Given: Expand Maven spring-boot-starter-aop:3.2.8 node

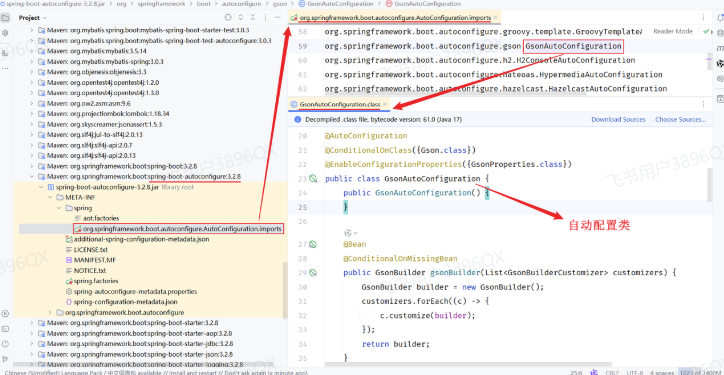Looking at the screenshot, I should pyautogui.click(x=32, y=333).
